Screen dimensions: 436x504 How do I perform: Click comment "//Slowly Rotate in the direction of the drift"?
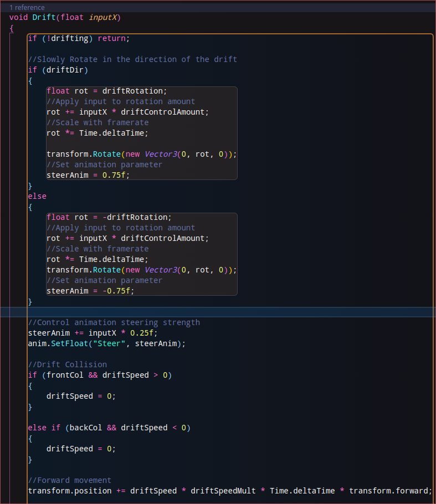[x=132, y=59]
